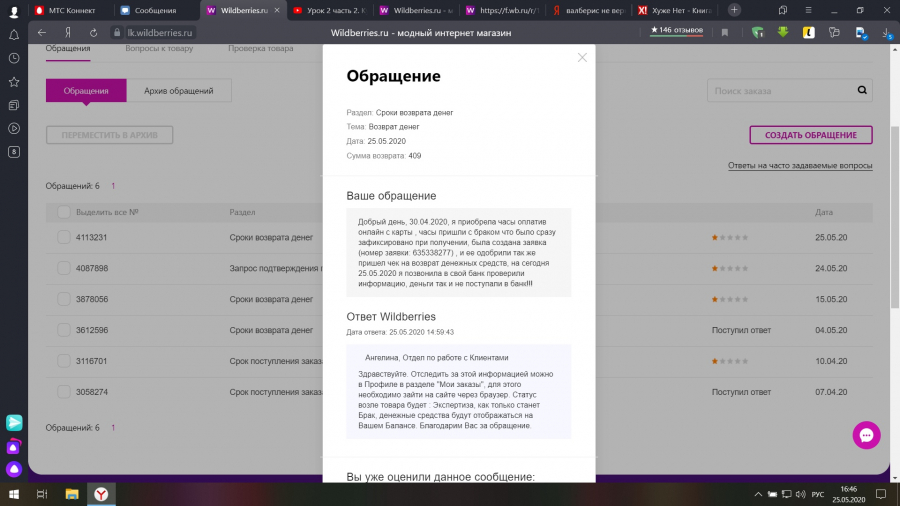Select checkbox for request 3612596
The height and width of the screenshot is (506, 900).
click(64, 330)
